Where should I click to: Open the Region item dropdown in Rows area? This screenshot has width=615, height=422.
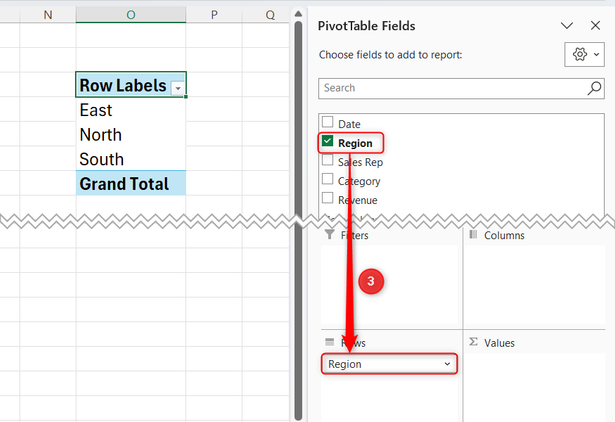447,364
